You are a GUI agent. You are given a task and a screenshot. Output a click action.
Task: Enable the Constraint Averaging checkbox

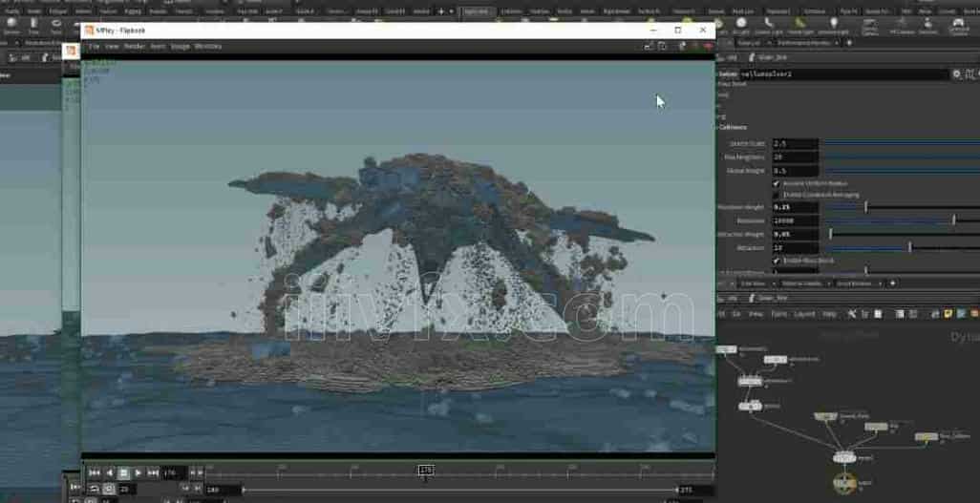click(775, 195)
